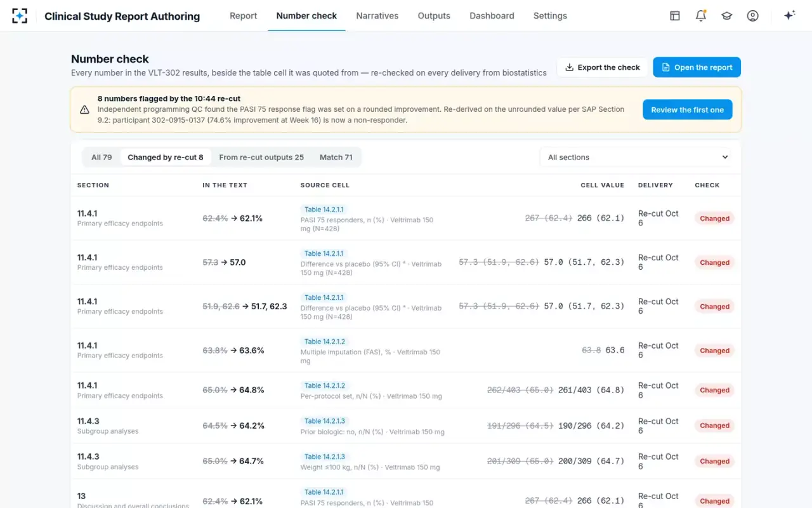812x508 pixels.
Task: Click the warning triangle in the banner
Action: (x=84, y=110)
